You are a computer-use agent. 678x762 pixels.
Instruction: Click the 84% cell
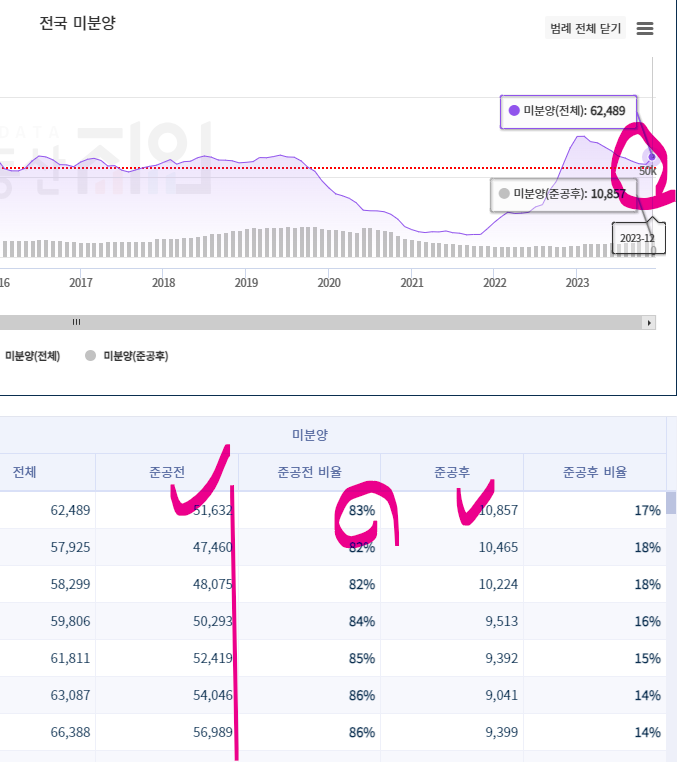(362, 621)
